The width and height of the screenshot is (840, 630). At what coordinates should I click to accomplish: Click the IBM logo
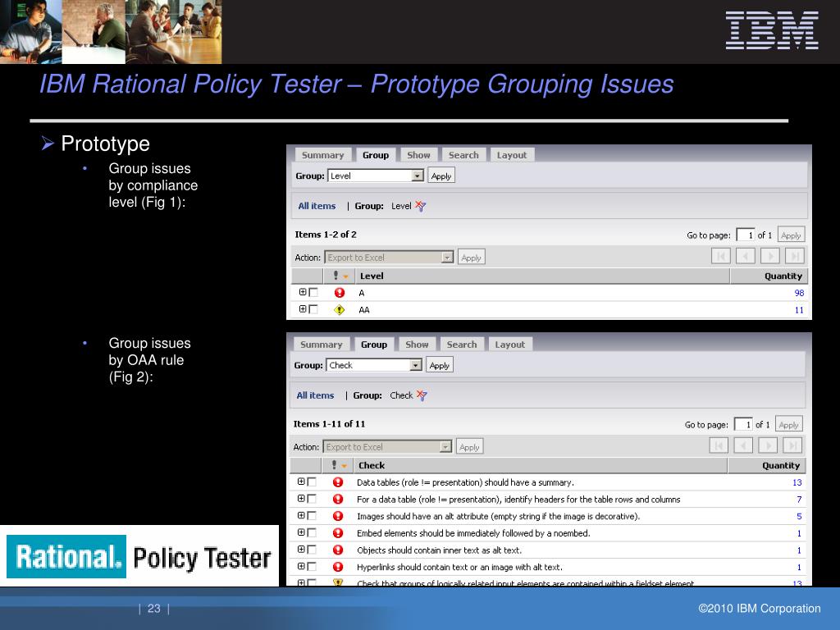click(x=772, y=30)
